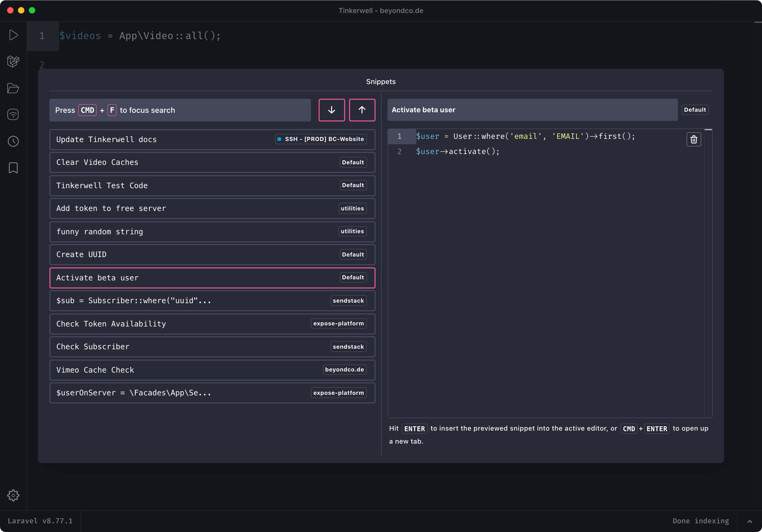This screenshot has height=532, width=762.
Task: Select 'Check Token Availability' snippet
Action: 212,324
